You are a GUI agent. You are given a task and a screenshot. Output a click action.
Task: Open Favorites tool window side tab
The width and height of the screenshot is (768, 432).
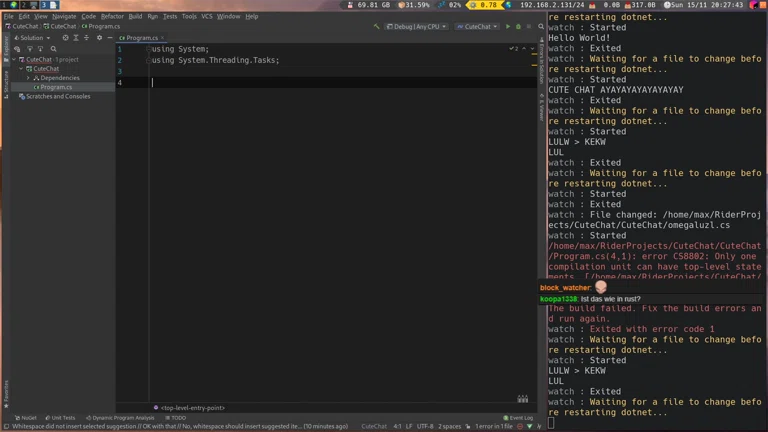pyautogui.click(x=6, y=394)
